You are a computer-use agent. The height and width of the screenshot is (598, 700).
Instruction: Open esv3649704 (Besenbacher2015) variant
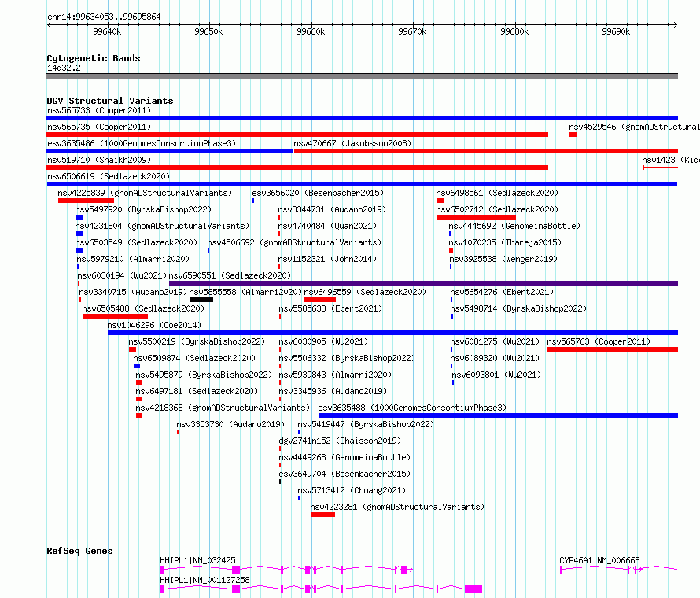click(x=344, y=474)
